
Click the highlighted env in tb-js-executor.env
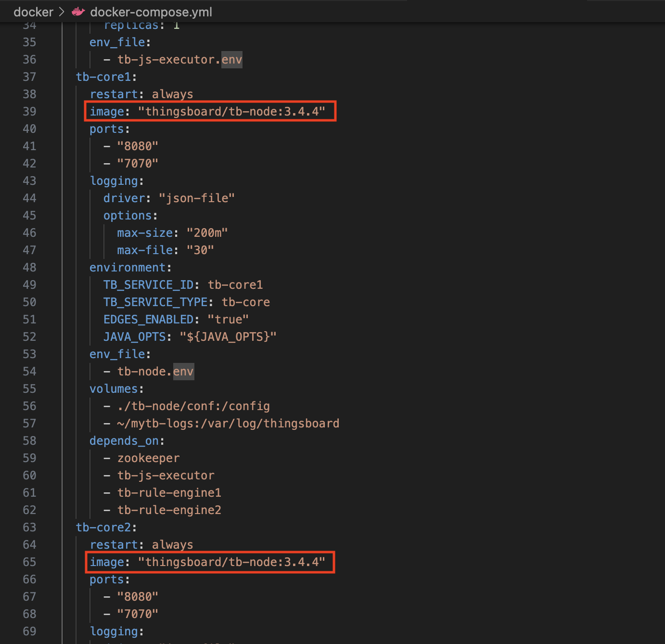click(231, 60)
